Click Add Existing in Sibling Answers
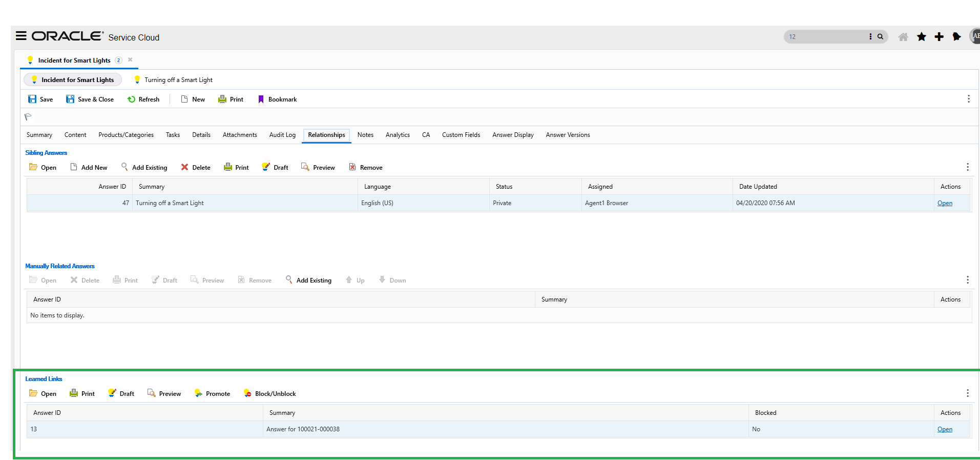The height and width of the screenshot is (460, 980). coord(144,168)
